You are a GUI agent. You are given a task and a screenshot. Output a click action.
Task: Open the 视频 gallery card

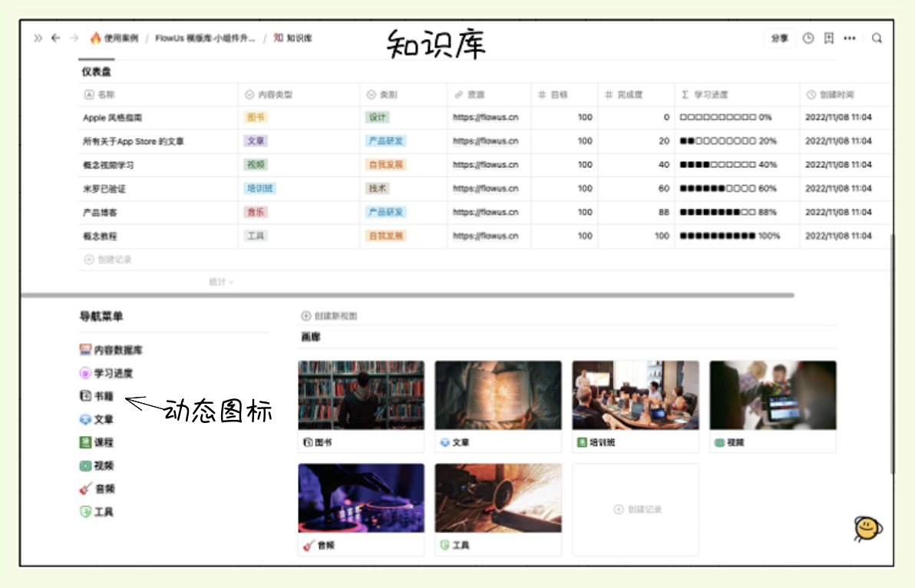pyautogui.click(x=773, y=406)
